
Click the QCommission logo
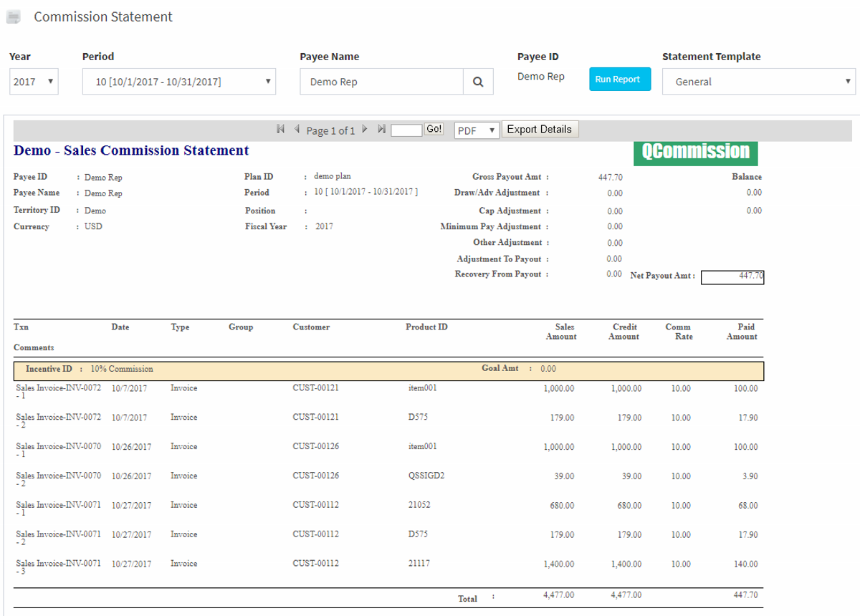[695, 152]
